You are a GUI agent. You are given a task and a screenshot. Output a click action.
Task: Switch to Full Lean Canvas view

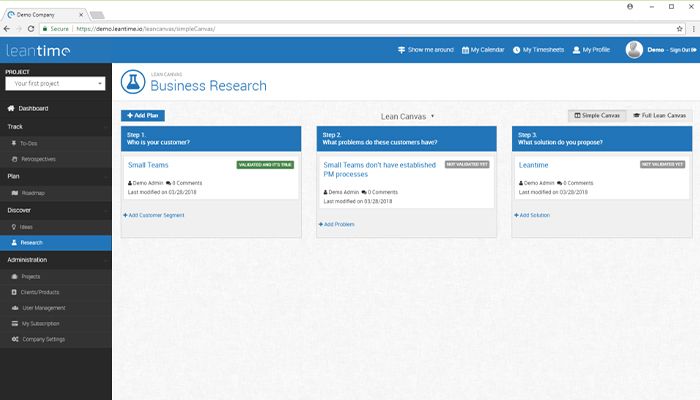coord(659,116)
